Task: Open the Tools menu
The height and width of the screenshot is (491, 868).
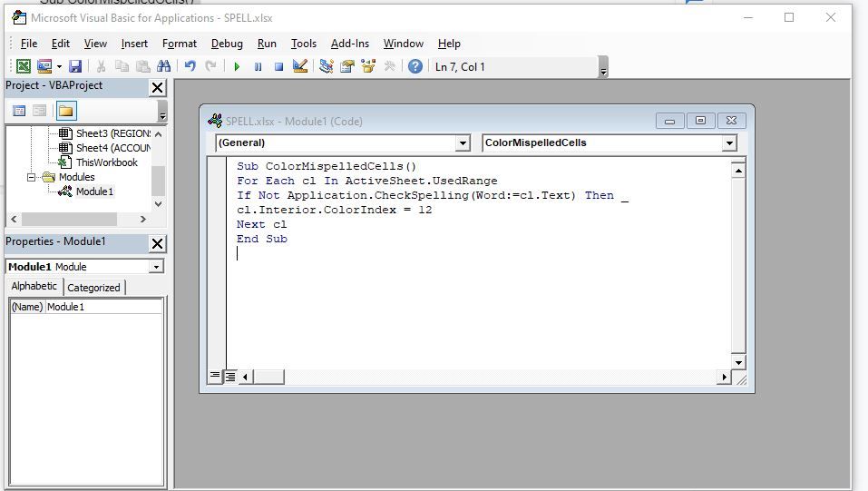Action: point(304,44)
